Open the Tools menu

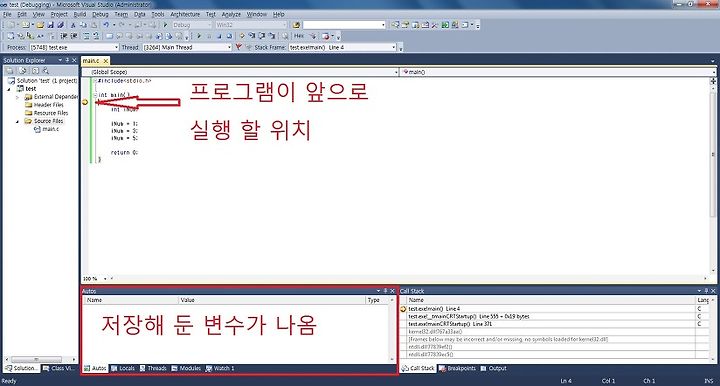158,14
